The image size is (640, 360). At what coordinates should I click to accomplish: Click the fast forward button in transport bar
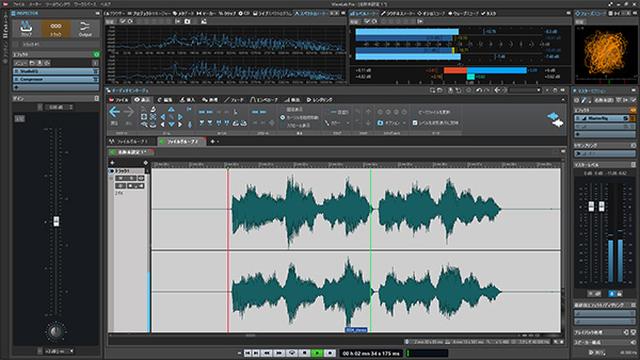(279, 353)
